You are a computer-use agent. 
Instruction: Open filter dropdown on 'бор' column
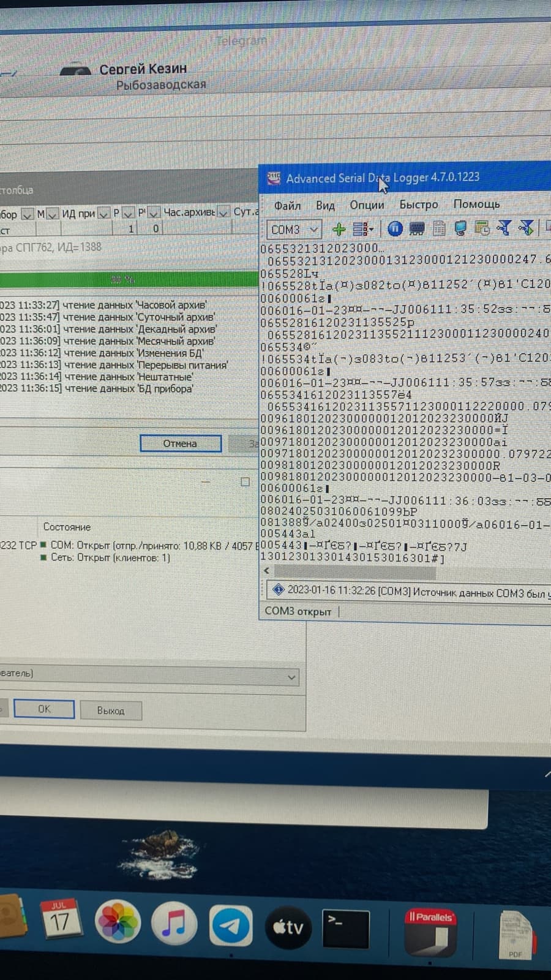(x=27, y=214)
